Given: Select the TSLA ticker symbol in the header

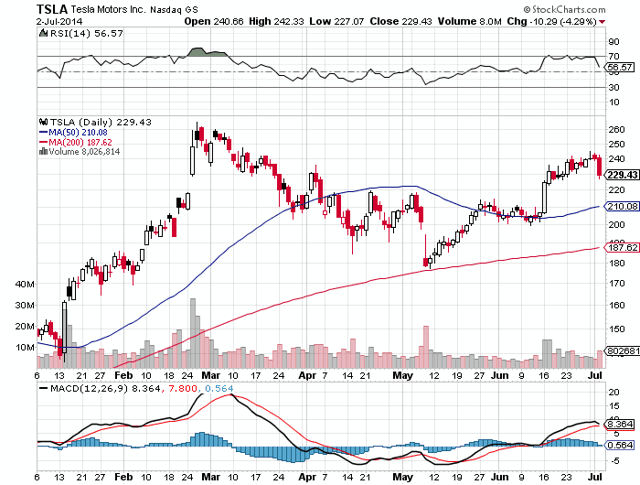Looking at the screenshot, I should (x=52, y=9).
